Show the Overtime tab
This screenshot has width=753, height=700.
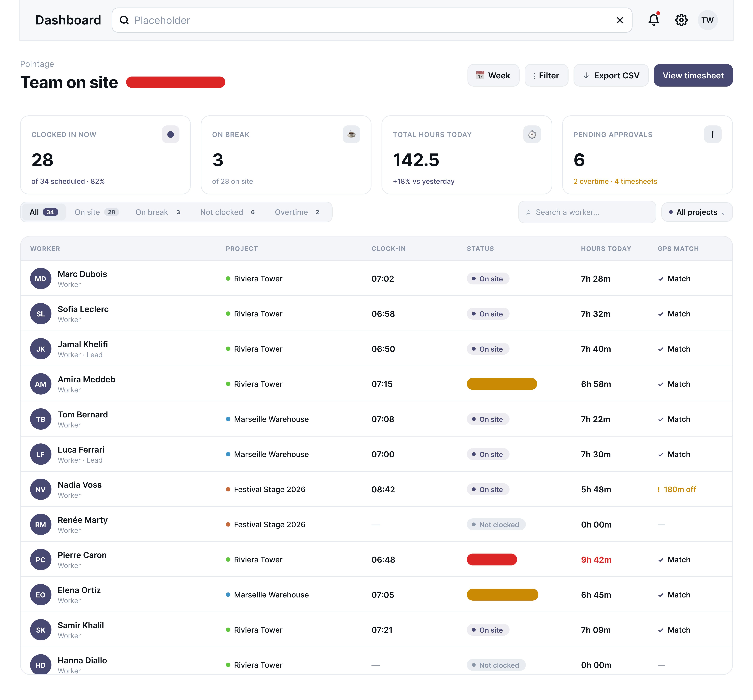tap(297, 212)
